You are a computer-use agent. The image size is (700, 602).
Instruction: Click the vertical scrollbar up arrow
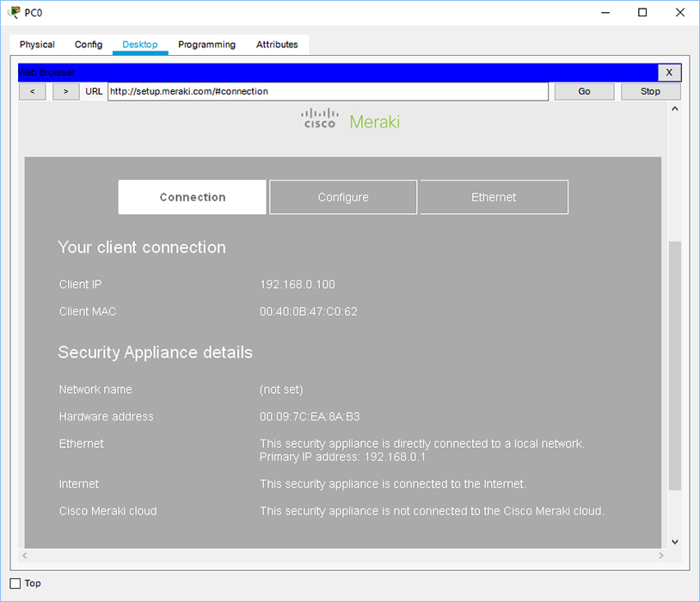pos(675,109)
